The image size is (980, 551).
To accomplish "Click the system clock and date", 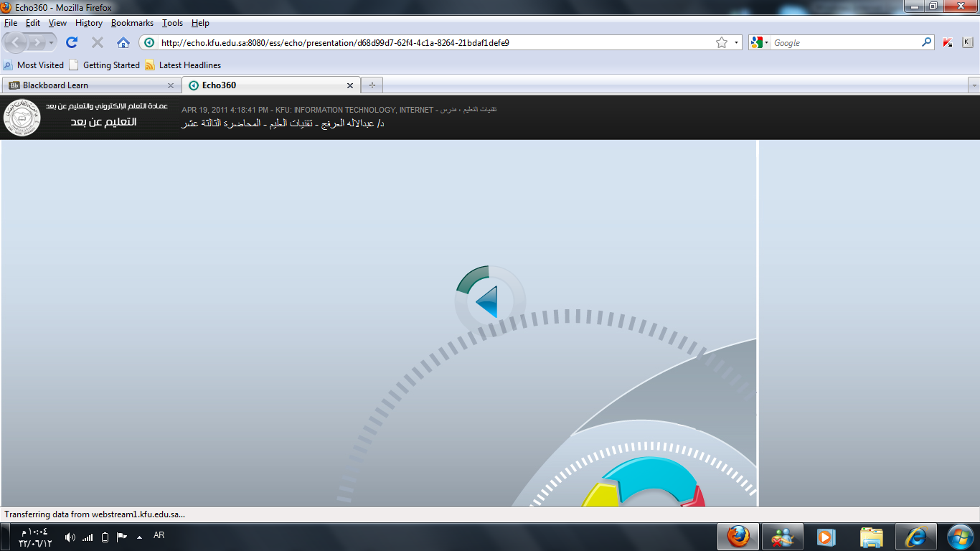I will [34, 537].
